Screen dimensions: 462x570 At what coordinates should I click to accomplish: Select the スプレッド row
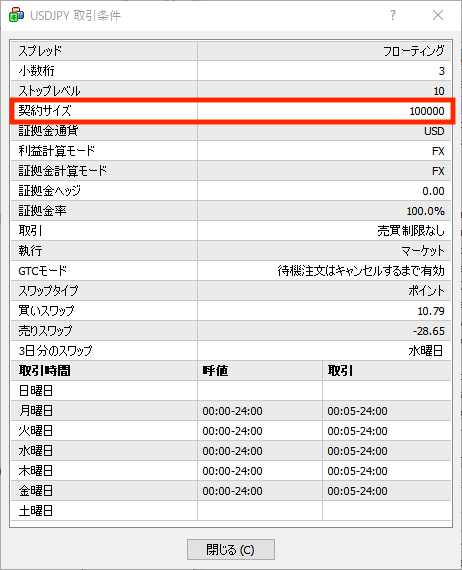coord(231,51)
